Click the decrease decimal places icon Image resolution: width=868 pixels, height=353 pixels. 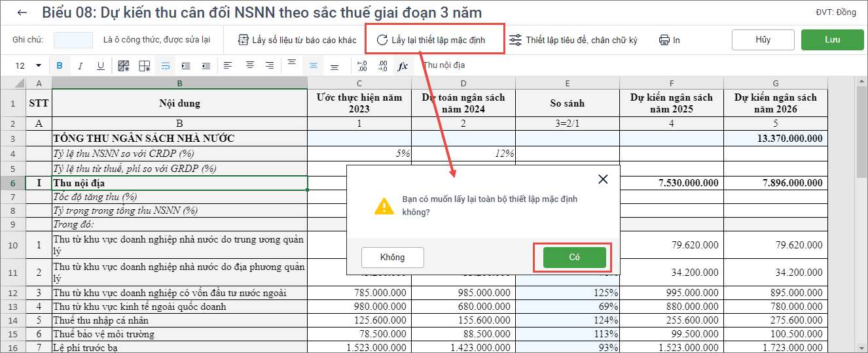[x=383, y=65]
